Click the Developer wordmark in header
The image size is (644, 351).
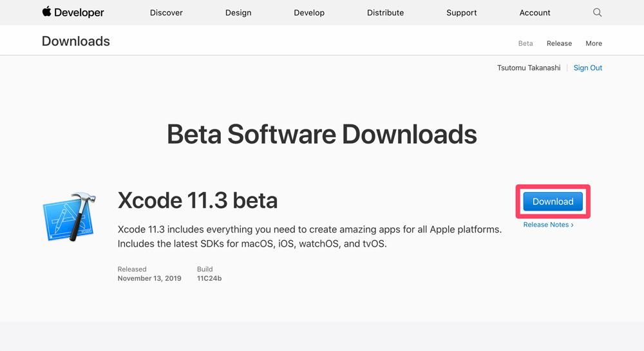(79, 13)
